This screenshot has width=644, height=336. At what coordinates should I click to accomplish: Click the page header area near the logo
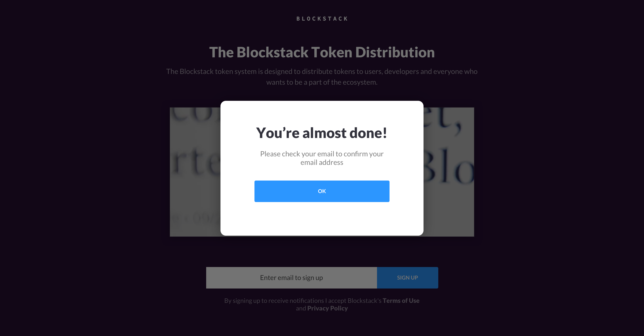[322, 18]
